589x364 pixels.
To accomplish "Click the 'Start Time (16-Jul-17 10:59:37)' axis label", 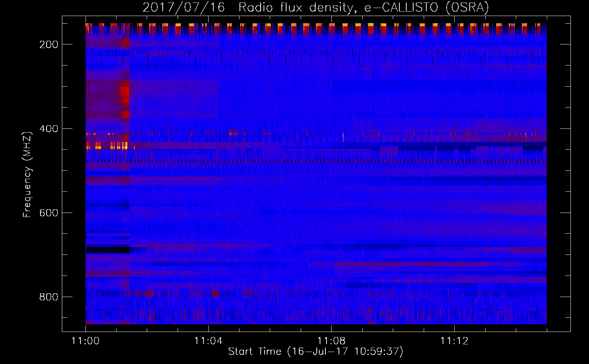I will (316, 352).
